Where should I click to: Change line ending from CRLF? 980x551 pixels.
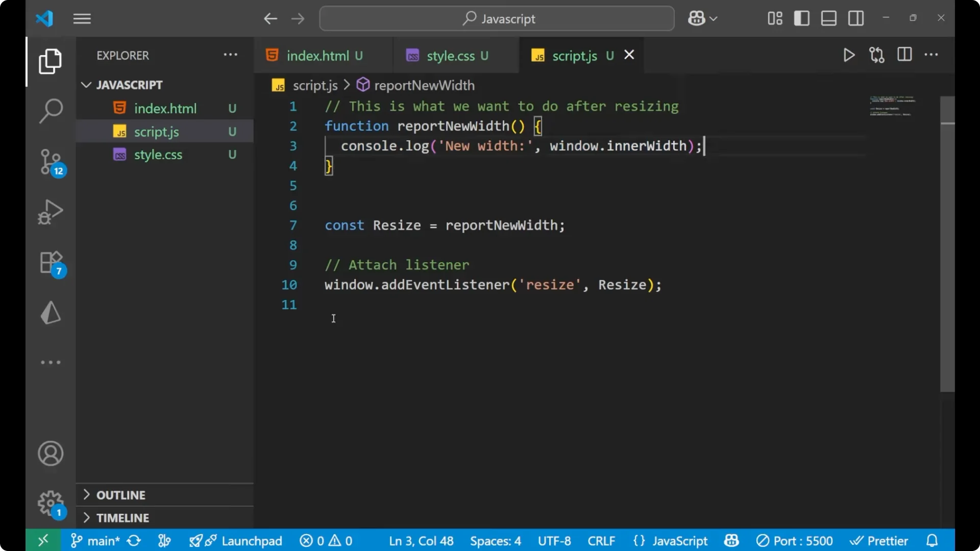(601, 540)
